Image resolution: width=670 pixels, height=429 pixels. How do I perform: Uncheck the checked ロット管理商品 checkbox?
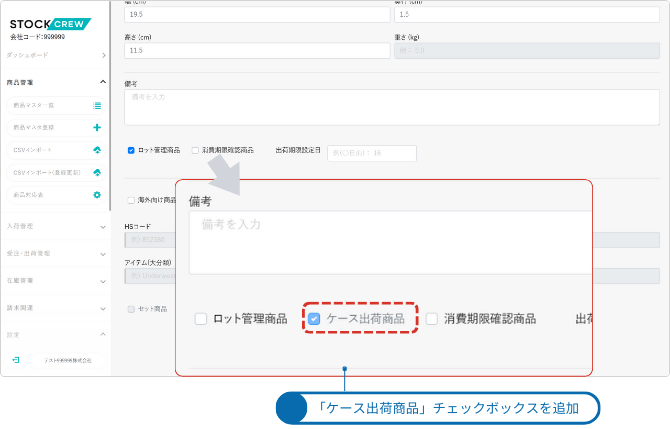coord(131,150)
